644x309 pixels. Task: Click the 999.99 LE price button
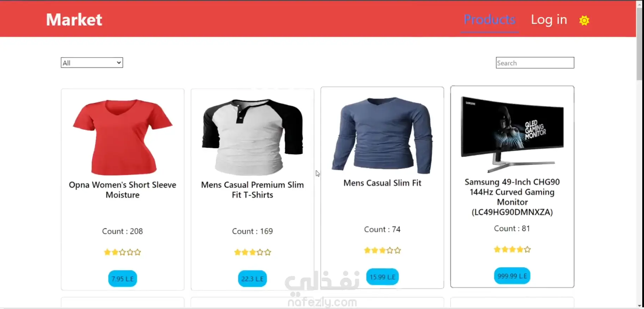tap(512, 276)
